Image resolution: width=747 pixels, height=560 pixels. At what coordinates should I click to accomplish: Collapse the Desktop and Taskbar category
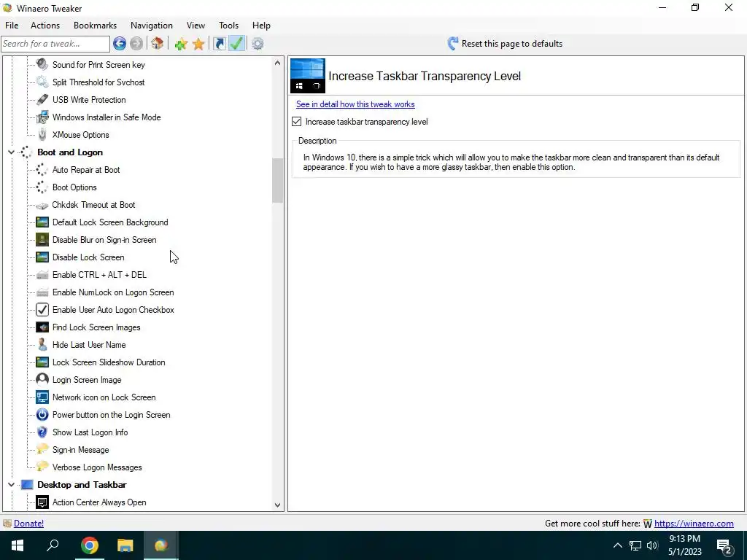11,485
